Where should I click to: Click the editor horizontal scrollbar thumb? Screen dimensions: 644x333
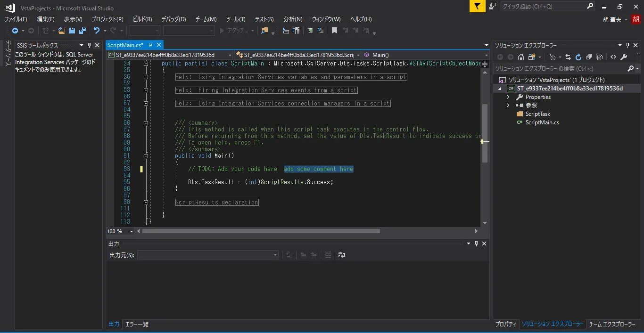[261, 231]
